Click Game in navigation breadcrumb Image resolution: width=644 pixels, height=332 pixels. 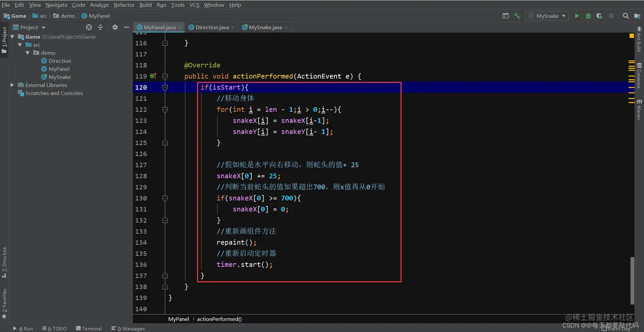tap(15, 16)
